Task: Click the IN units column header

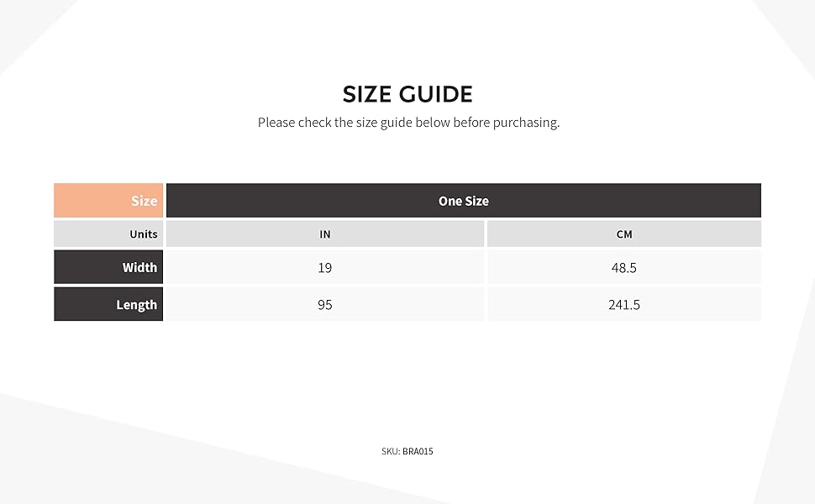Action: click(325, 234)
